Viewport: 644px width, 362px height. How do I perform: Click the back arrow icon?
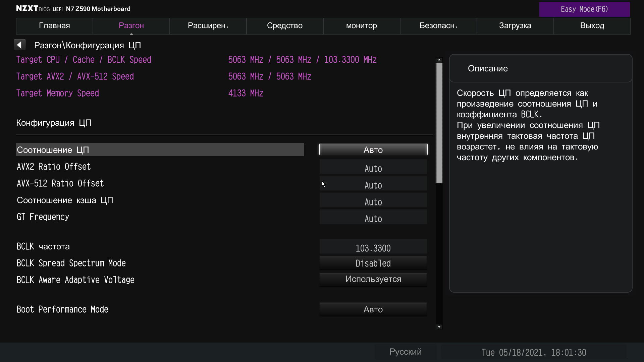(x=19, y=45)
